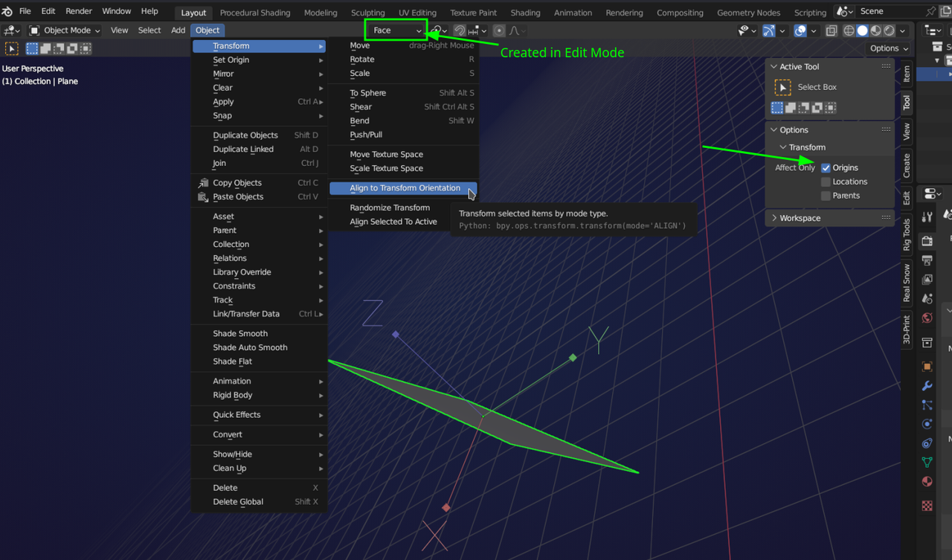Image resolution: width=952 pixels, height=560 pixels.
Task: Open gizmo options dropdown arrow
Action: pyautogui.click(x=782, y=30)
